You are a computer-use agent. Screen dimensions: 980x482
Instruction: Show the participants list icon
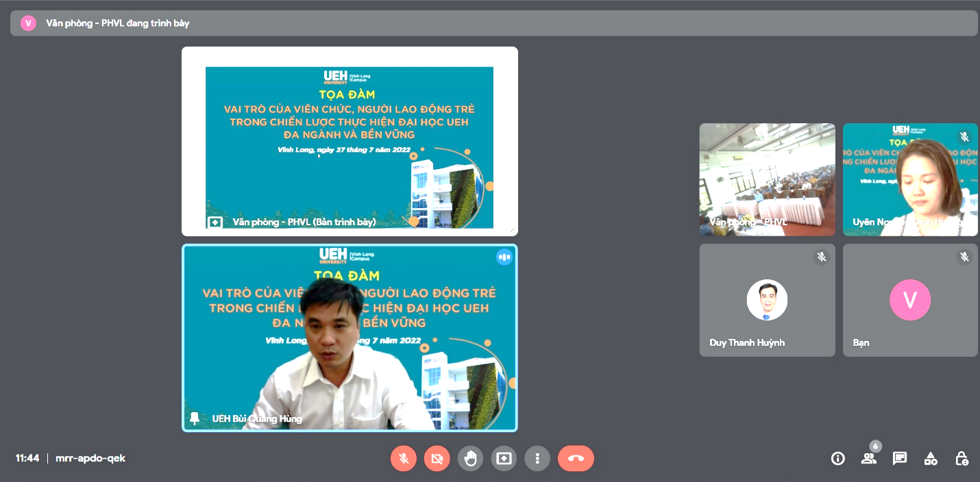point(868,459)
